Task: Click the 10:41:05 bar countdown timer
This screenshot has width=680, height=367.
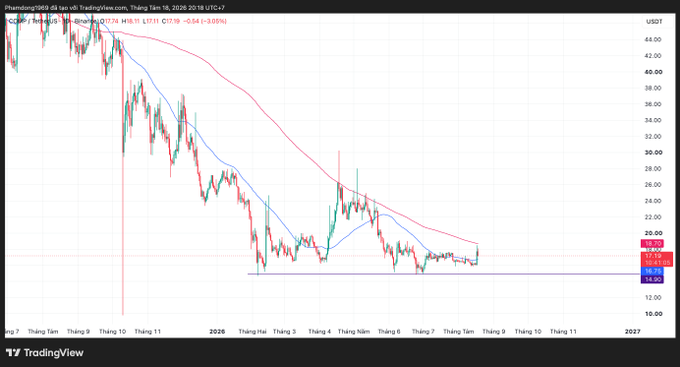Action: [657, 263]
